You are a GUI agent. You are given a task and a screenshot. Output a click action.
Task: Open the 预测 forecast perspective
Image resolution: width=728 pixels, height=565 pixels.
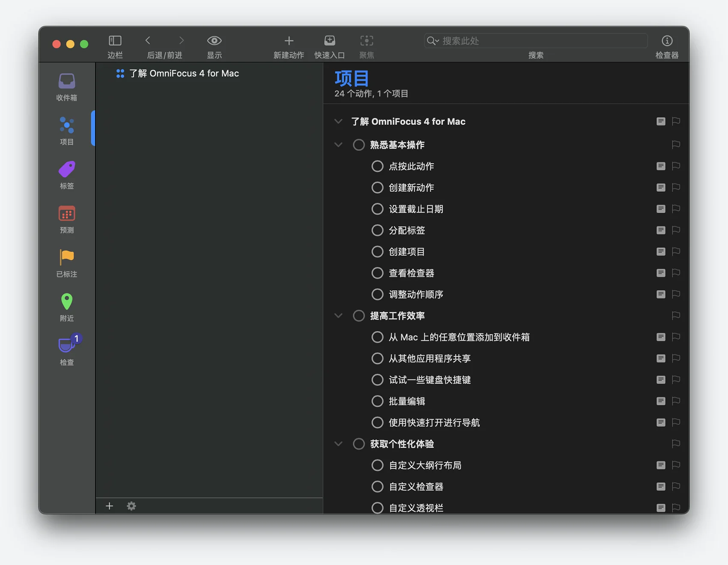[67, 219]
